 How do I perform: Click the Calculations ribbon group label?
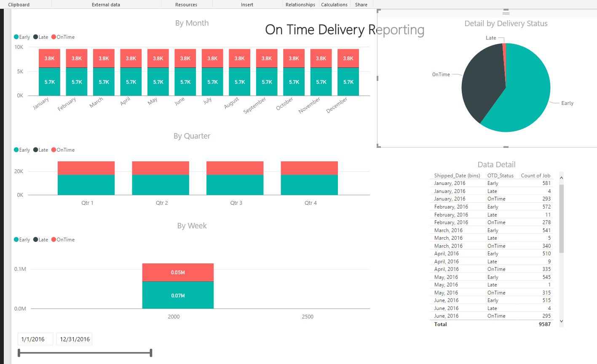(x=335, y=5)
